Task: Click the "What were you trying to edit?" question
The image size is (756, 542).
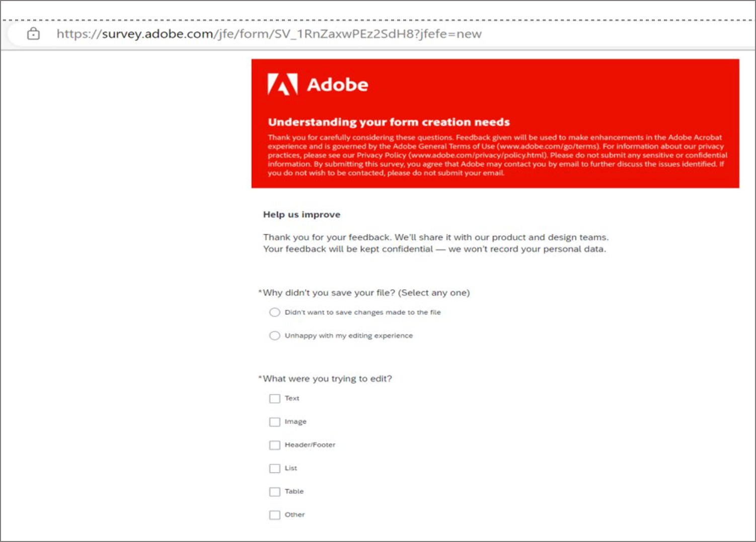Action: [327, 379]
